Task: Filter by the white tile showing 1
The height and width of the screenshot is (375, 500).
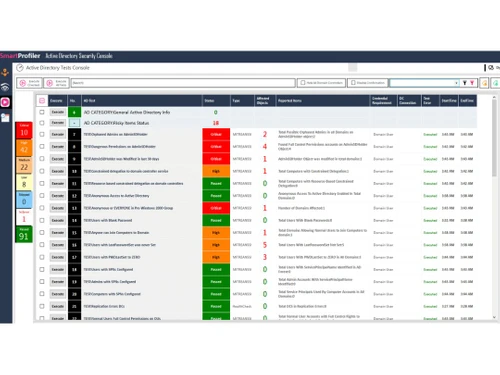Action: 24,217
